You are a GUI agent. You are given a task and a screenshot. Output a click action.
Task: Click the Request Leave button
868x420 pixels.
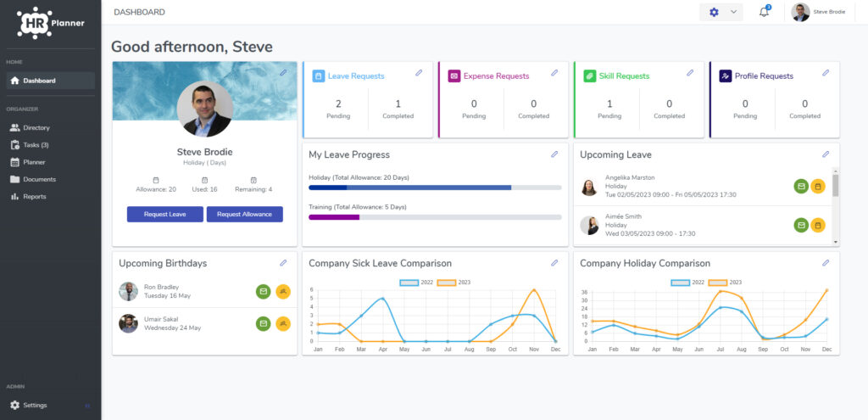pos(165,215)
